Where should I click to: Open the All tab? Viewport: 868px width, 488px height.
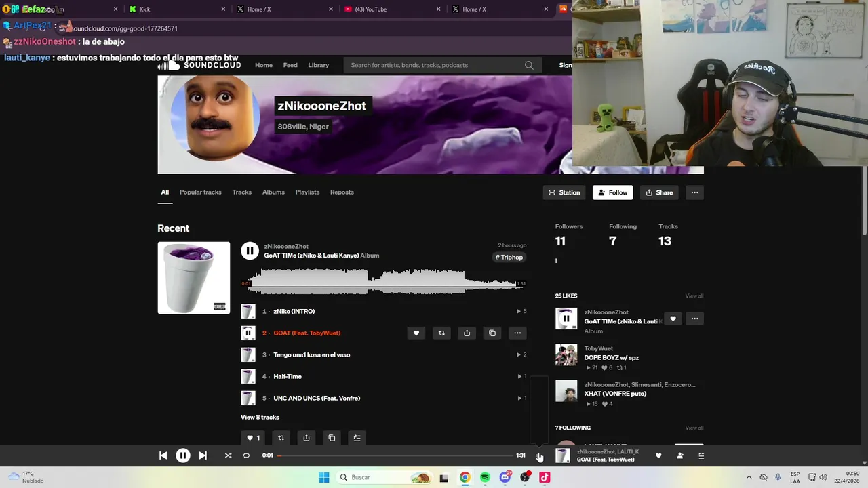coord(165,192)
